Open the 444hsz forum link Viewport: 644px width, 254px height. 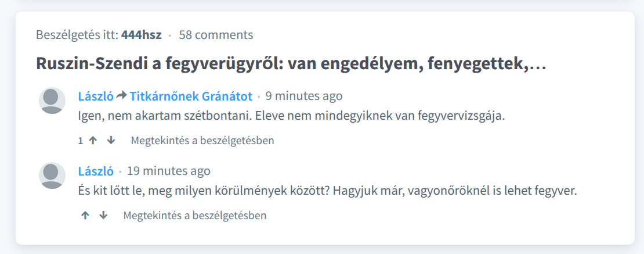[142, 35]
